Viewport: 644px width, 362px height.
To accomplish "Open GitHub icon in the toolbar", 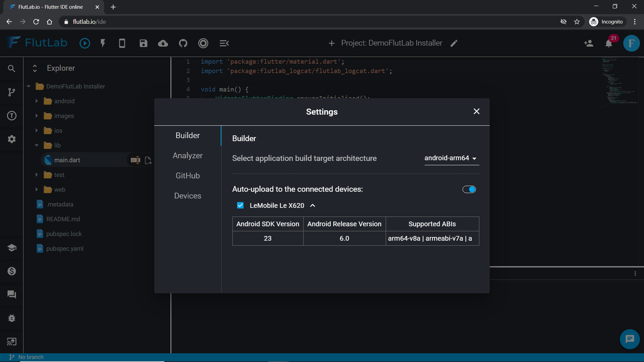I will coord(183,43).
